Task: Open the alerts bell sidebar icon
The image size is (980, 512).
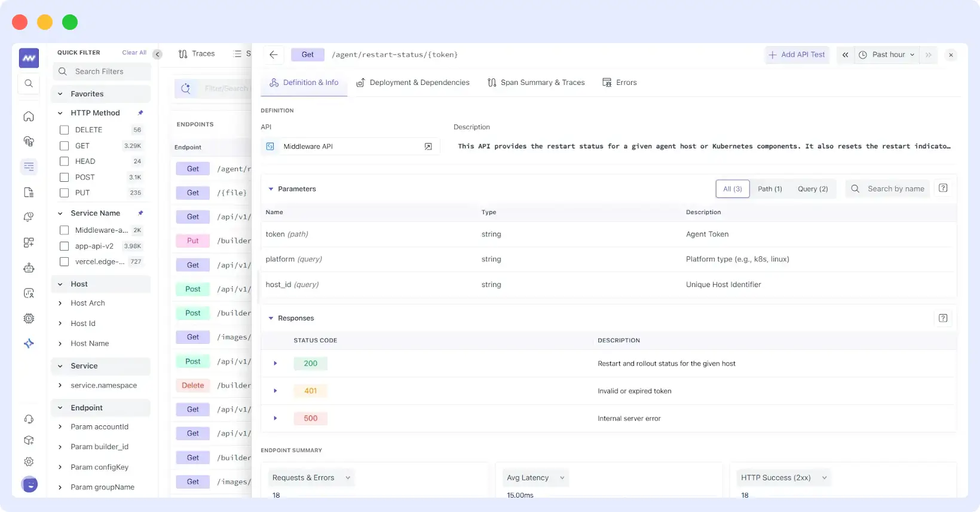Action: click(29, 217)
